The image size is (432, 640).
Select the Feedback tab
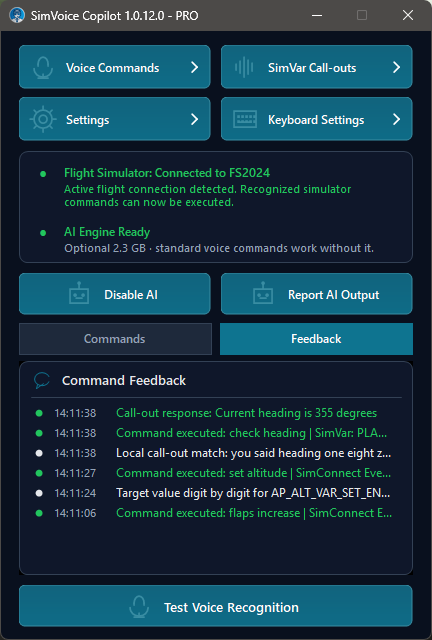pos(316,339)
